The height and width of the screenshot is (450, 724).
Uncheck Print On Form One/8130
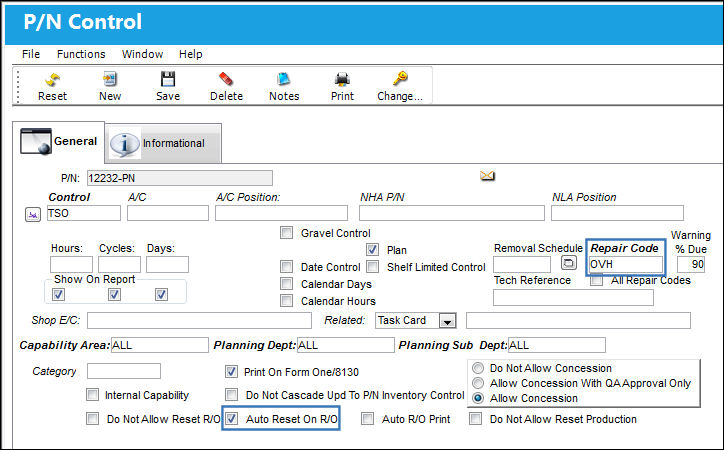(231, 372)
